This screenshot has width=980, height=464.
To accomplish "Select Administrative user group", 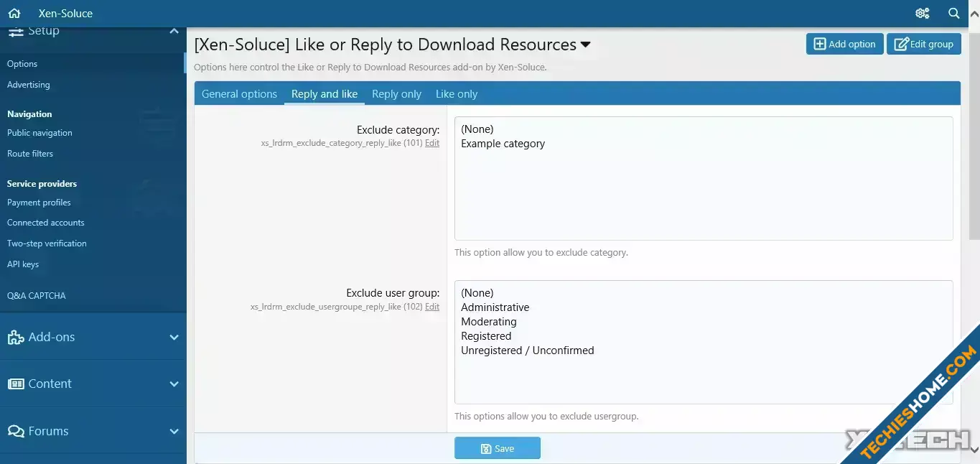I will pyautogui.click(x=704, y=307).
